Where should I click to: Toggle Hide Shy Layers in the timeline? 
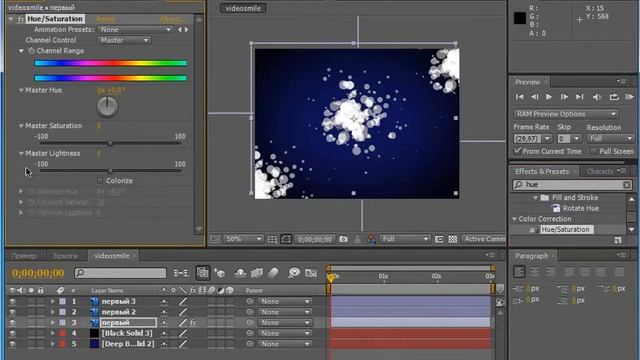coord(240,273)
